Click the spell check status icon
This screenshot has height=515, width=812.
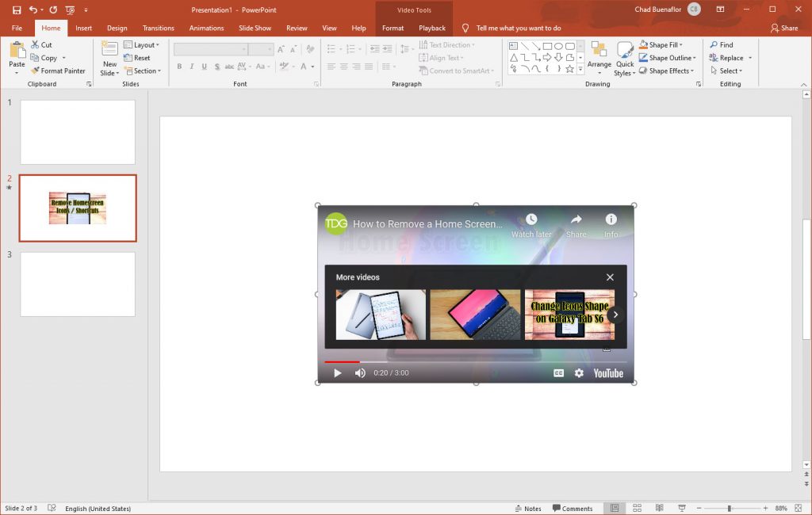click(52, 508)
